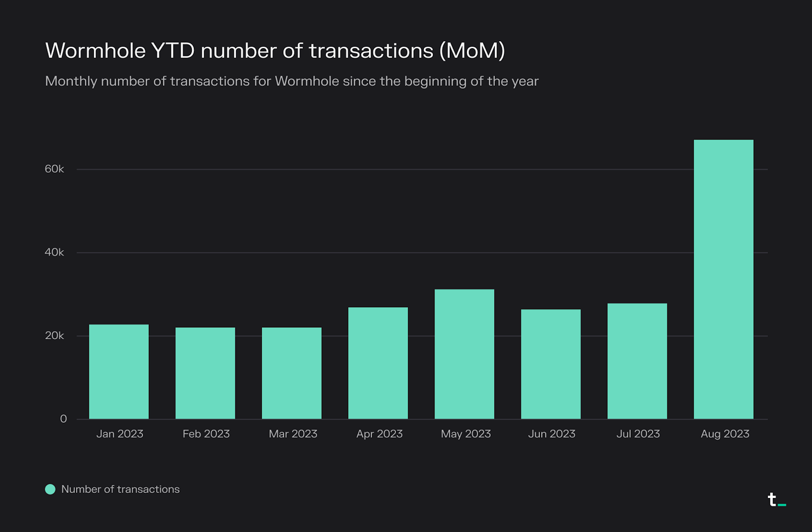Select the Jun 2023 bar
This screenshot has width=812, height=532.
[551, 364]
